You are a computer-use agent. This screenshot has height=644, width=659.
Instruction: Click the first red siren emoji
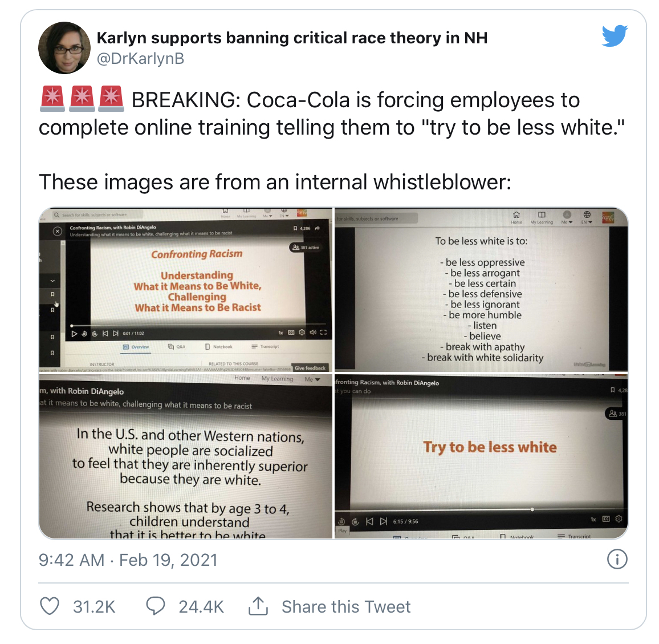point(52,99)
